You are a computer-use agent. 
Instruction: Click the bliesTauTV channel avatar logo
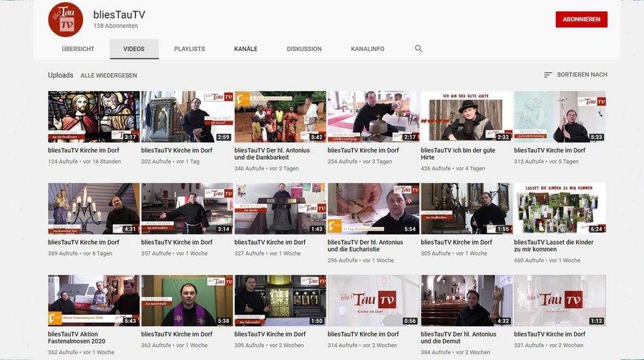tap(65, 19)
